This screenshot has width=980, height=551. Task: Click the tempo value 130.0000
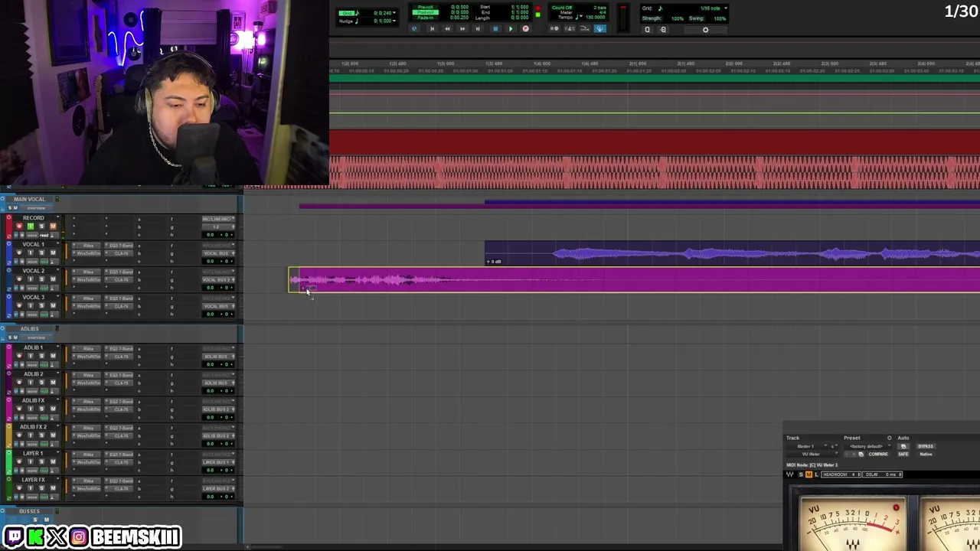596,17
